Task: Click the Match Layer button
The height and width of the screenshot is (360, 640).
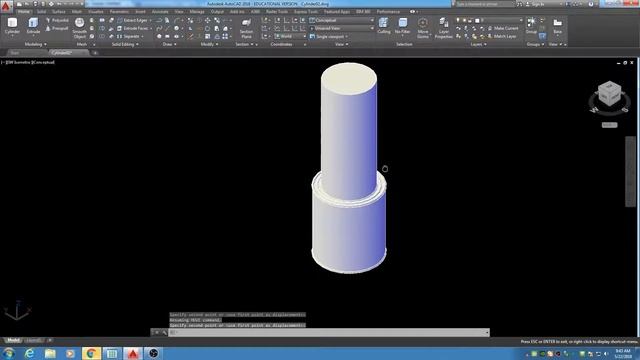Action: click(502, 36)
